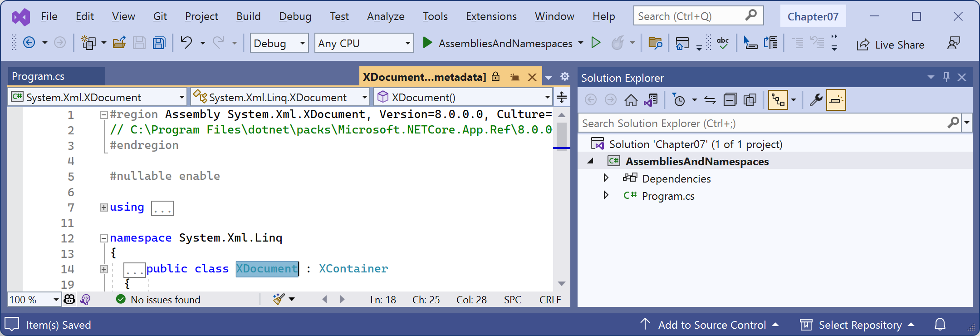Click Add to Source Control
The image size is (980, 336).
[710, 325]
